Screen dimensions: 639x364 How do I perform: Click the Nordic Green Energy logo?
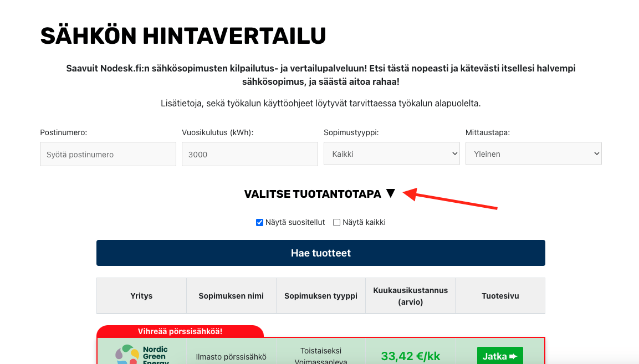(141, 355)
